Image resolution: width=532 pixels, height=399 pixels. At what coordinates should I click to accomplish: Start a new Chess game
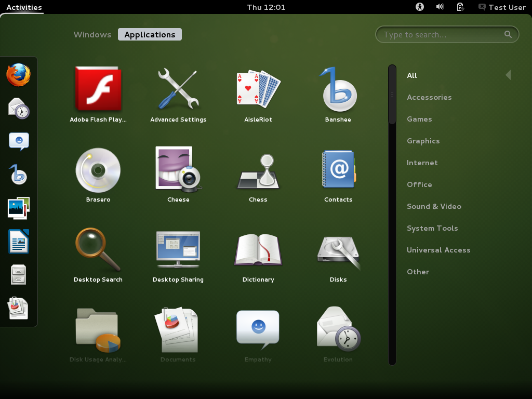click(x=258, y=169)
